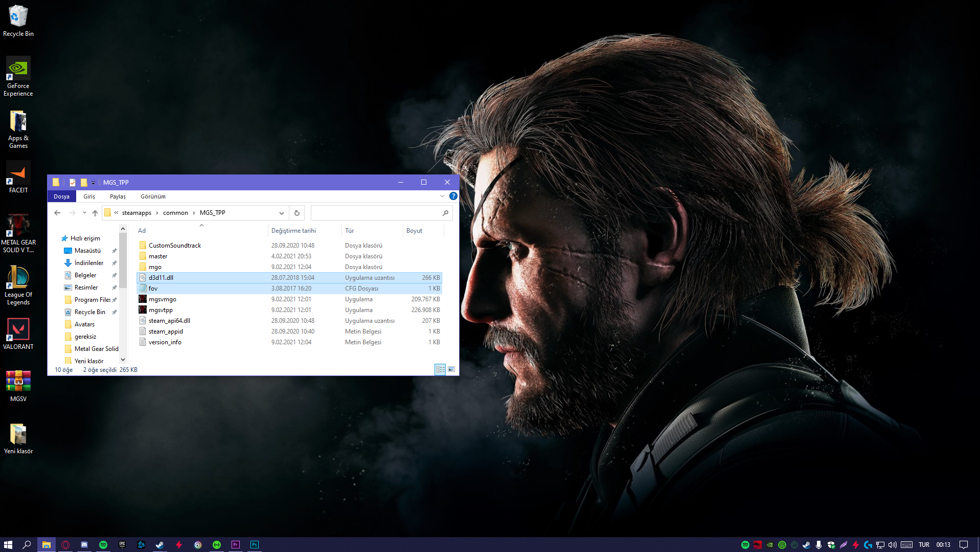Click the microphone tray icon
The height and width of the screenshot is (552, 980).
[819, 545]
